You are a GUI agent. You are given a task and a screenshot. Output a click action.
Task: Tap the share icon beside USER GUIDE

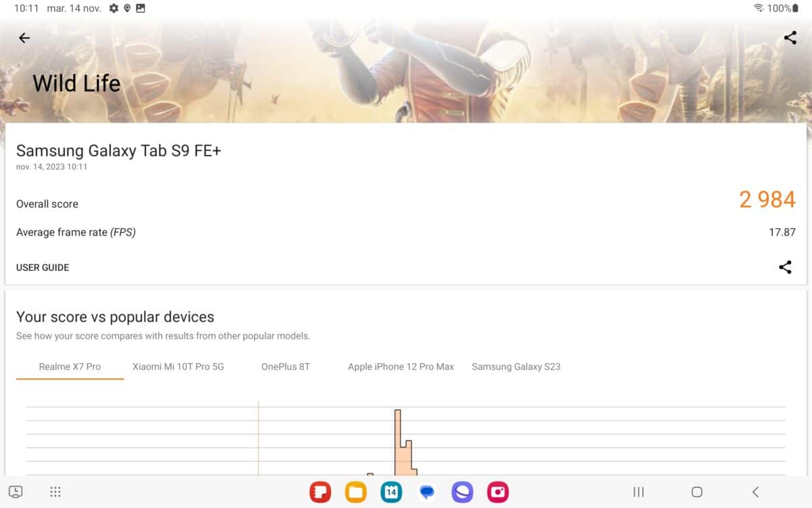(x=785, y=267)
